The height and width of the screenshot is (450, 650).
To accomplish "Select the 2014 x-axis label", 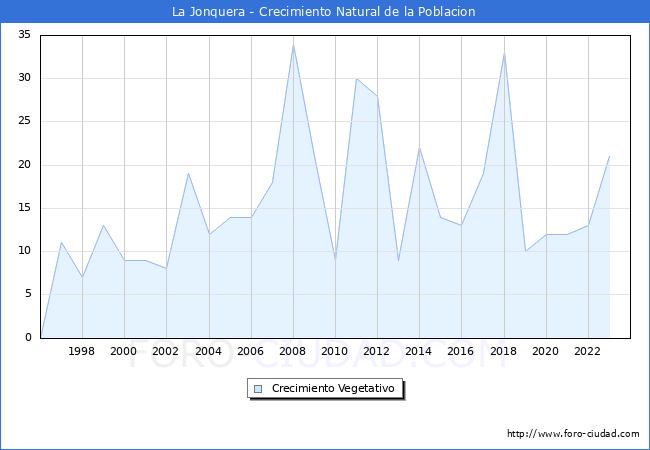I will point(418,351).
